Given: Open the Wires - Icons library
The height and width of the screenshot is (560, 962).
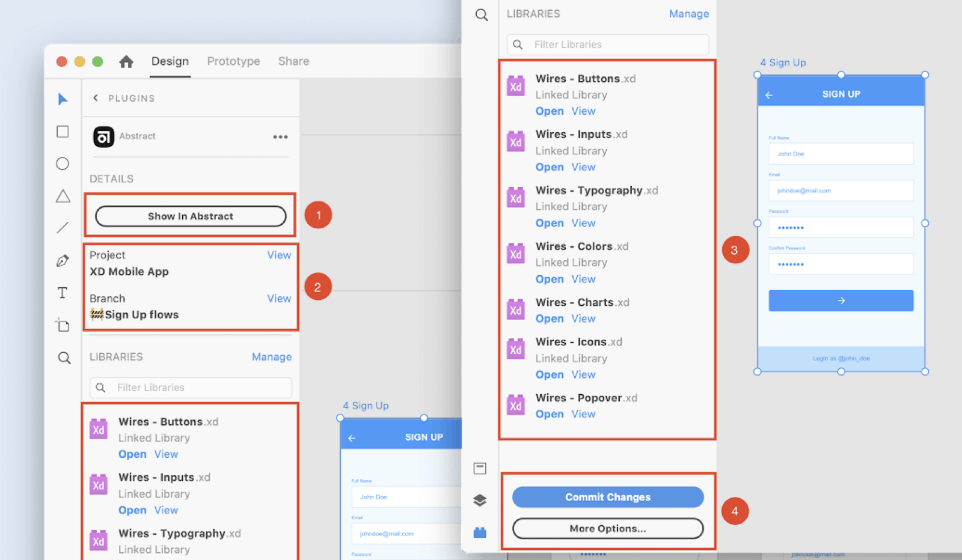Looking at the screenshot, I should 550,375.
